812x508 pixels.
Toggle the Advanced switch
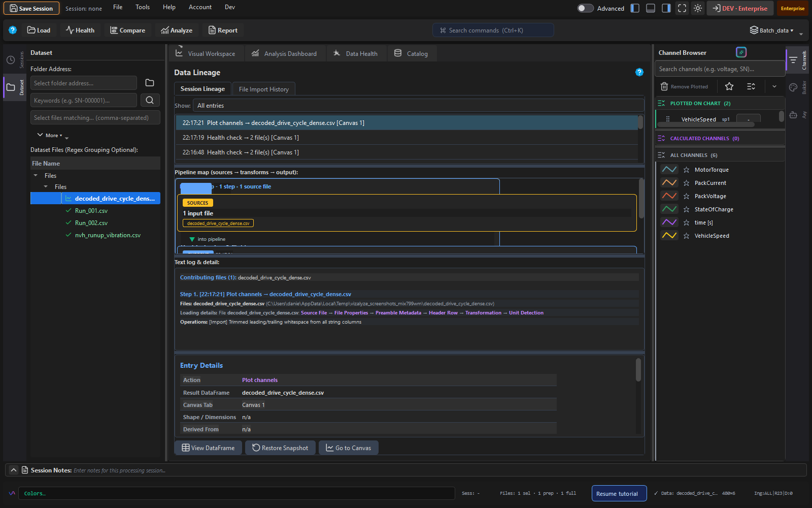point(585,8)
